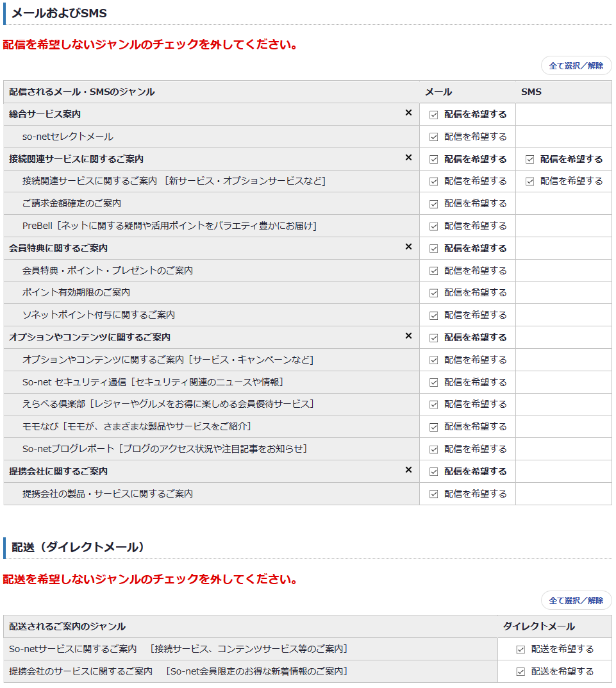616x688 pixels.
Task: Toggle mail checkbox for えらべる倶楽部
Action: pos(434,405)
